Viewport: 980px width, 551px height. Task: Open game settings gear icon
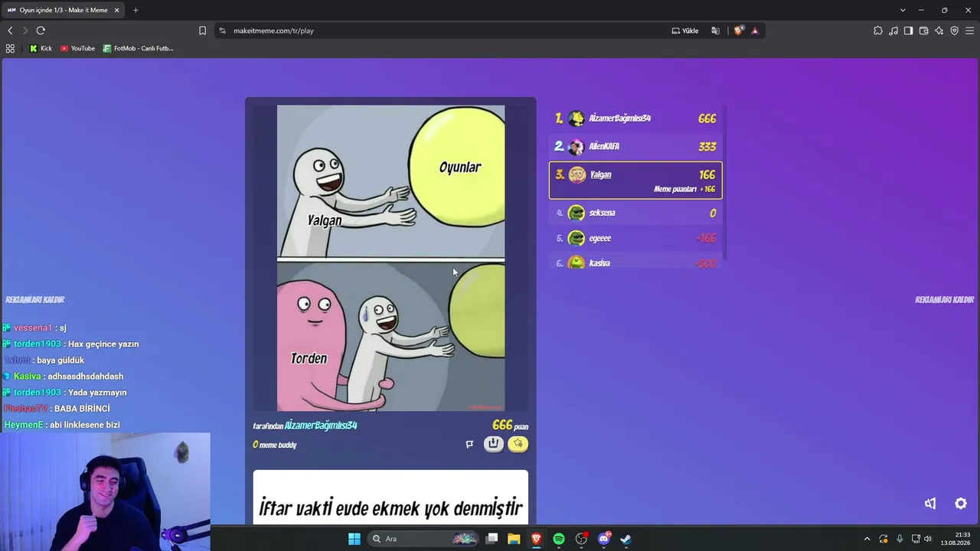click(961, 504)
